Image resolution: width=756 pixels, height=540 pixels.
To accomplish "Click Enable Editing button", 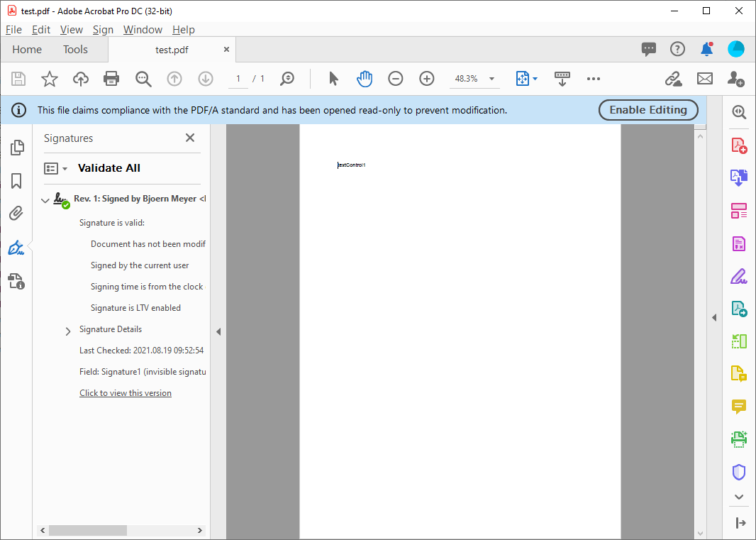I will [x=648, y=110].
